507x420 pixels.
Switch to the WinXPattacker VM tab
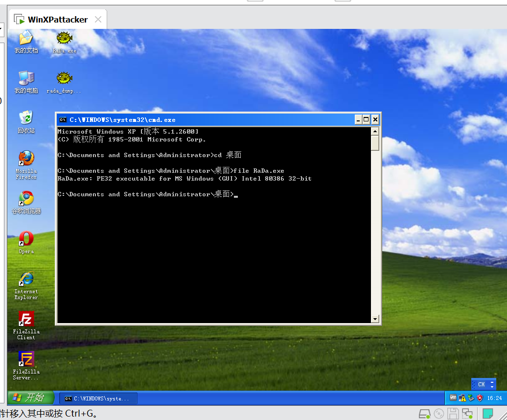(58, 20)
